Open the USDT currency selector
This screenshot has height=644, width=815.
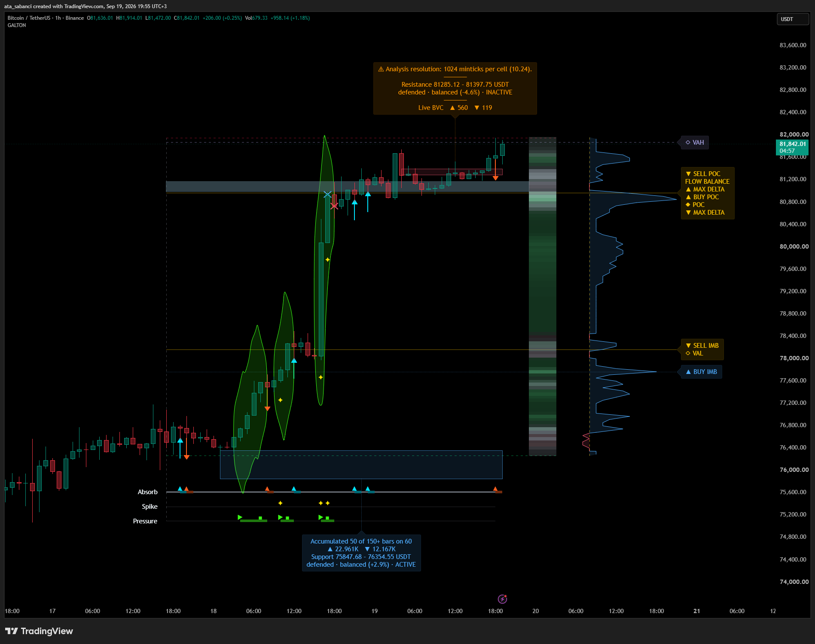click(793, 19)
